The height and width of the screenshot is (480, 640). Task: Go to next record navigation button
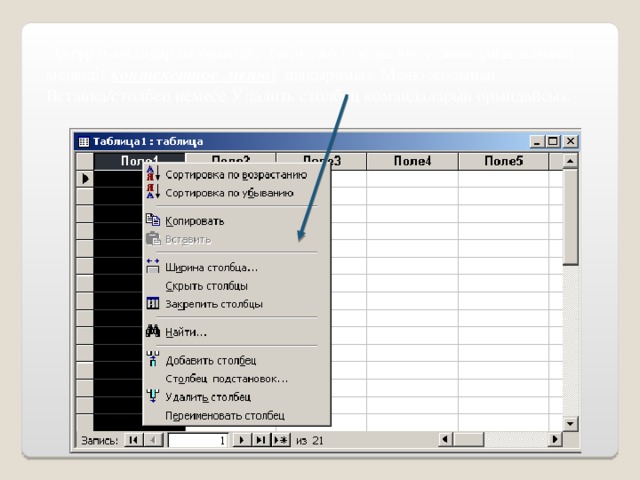[242, 440]
